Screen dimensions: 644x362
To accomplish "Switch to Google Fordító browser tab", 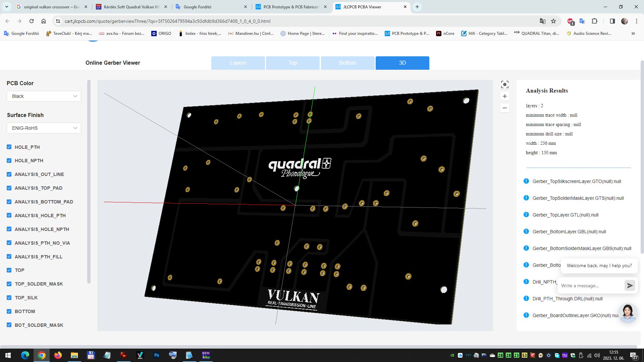I will 211,7.
